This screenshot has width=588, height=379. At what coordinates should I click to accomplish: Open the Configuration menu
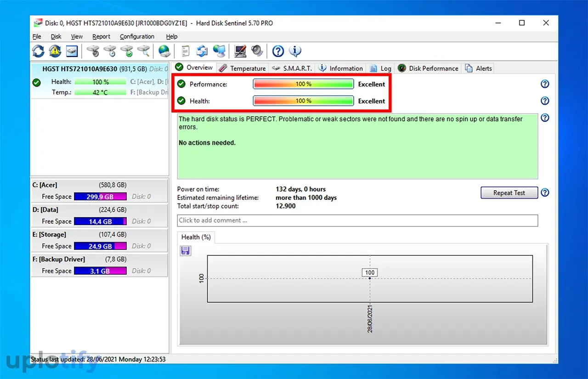click(x=137, y=36)
